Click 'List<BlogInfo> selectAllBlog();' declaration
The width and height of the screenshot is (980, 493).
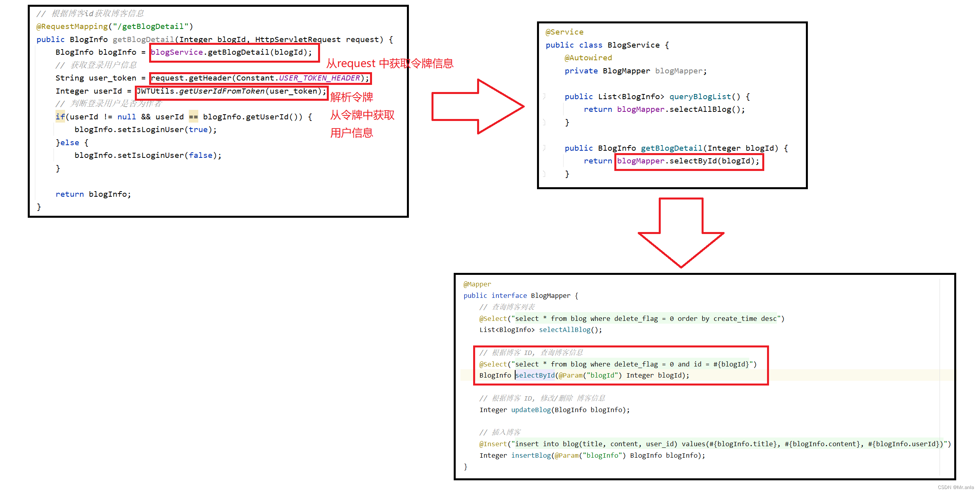tap(541, 330)
